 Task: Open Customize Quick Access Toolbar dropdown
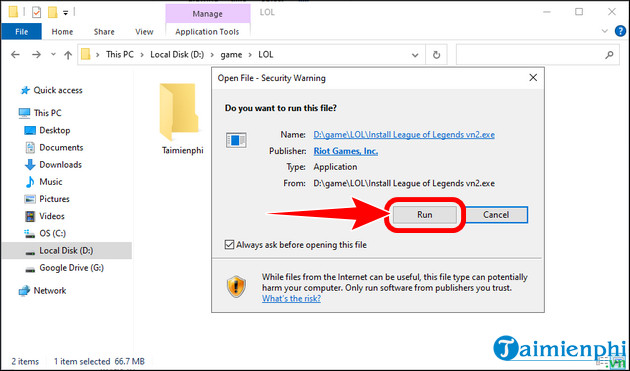coord(65,13)
